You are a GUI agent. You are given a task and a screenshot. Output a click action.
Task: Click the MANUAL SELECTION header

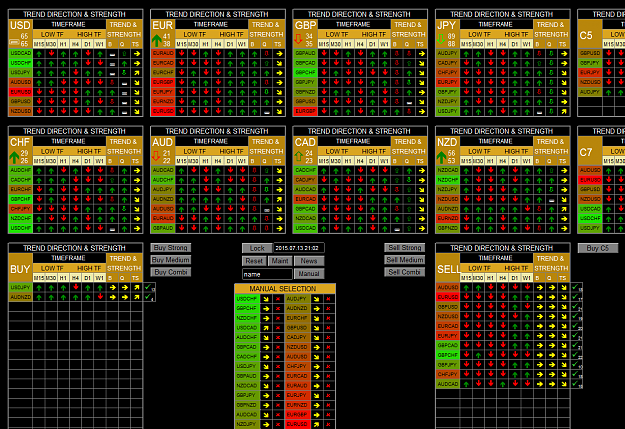285,289
